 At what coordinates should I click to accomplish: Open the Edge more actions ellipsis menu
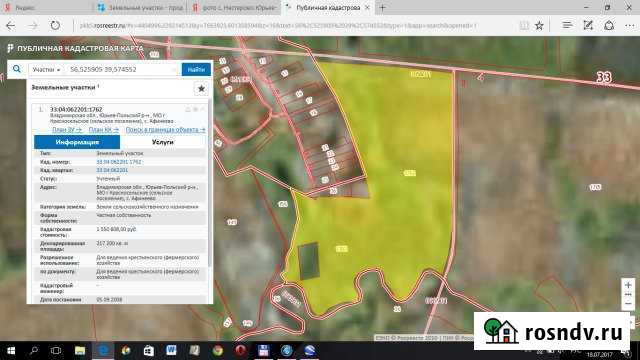(629, 25)
